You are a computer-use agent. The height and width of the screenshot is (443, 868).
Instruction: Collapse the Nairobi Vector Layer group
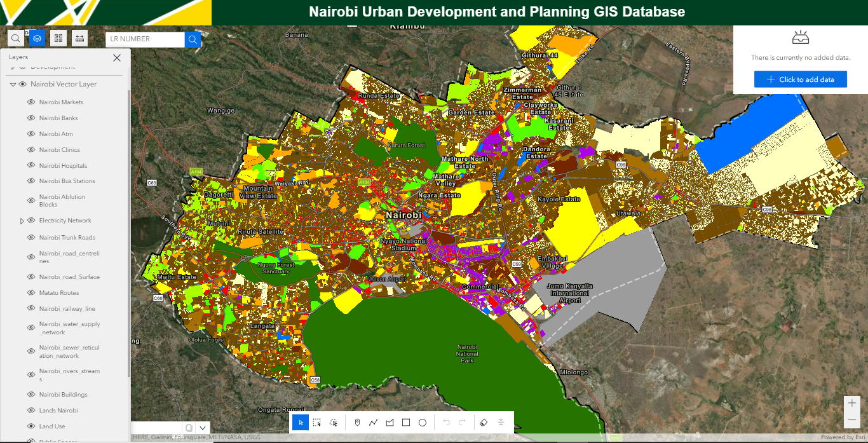(13, 84)
